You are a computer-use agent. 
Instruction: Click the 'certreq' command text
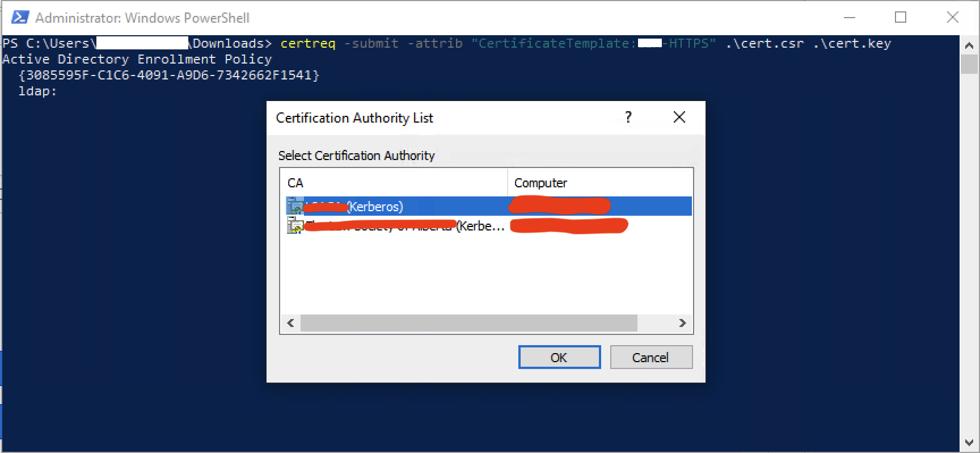308,44
